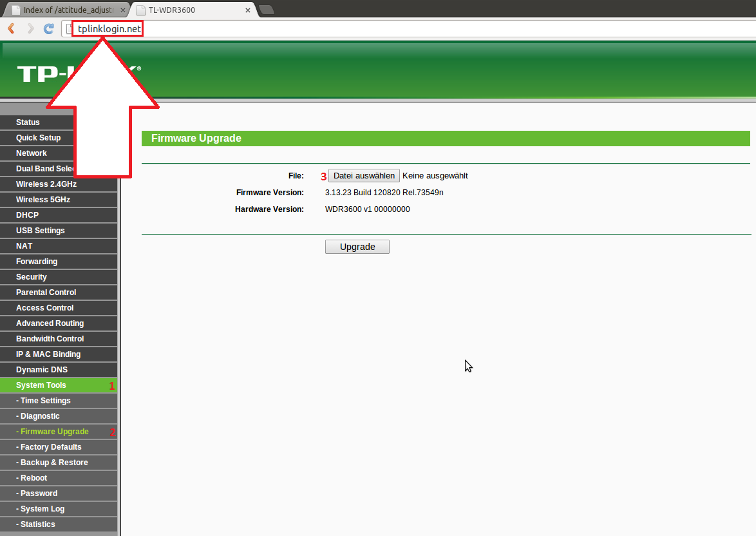Reload the page with refresh icon
This screenshot has height=536, width=756.
click(x=49, y=29)
